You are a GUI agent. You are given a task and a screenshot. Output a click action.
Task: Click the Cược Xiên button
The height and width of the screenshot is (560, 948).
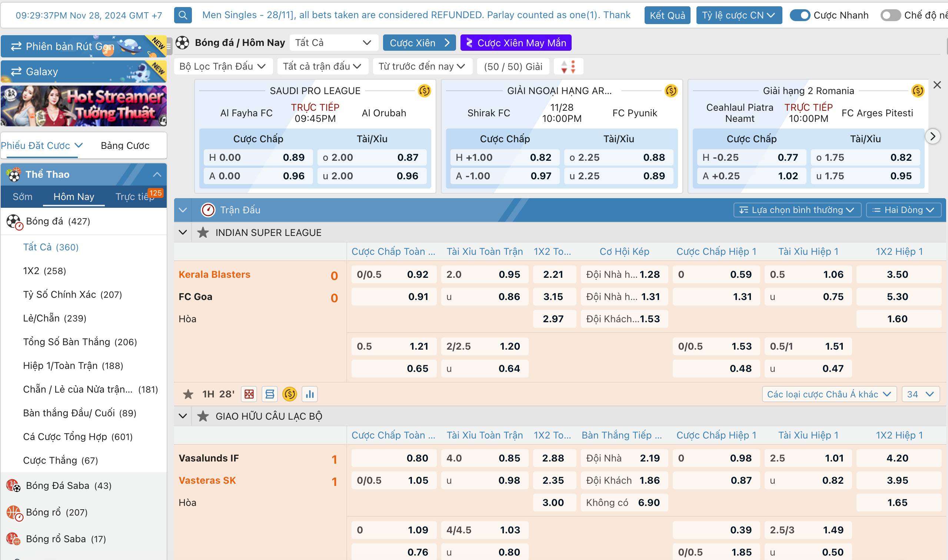click(x=419, y=43)
